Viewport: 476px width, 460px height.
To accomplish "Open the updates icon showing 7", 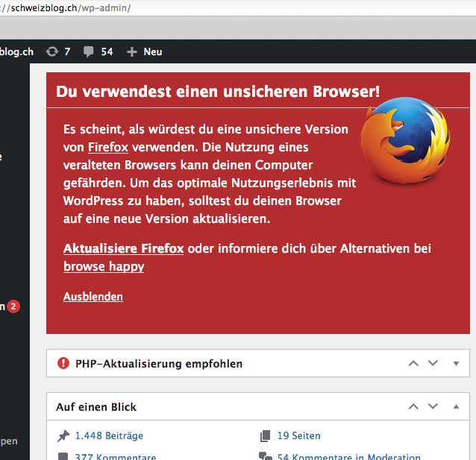I will 52,51.
